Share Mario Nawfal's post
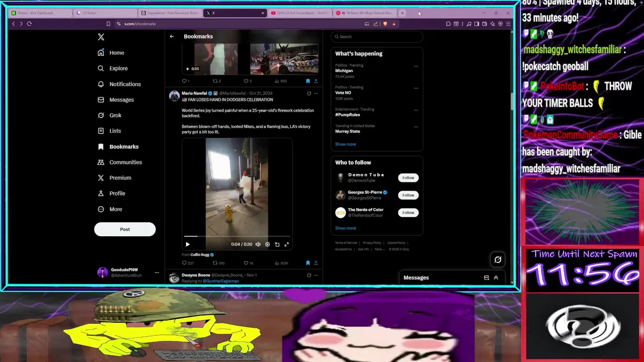Image resolution: width=644 pixels, height=362 pixels. coord(315,263)
